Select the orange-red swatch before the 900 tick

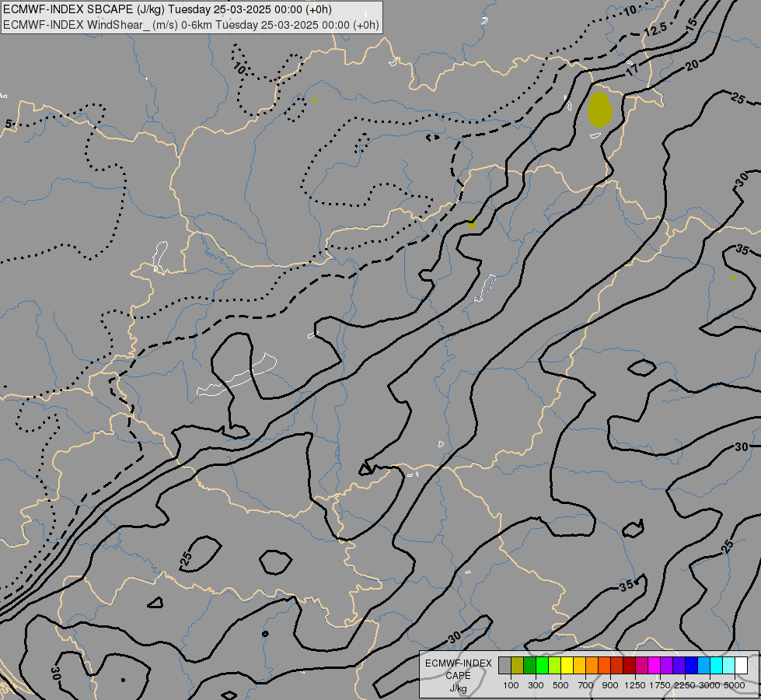click(604, 666)
